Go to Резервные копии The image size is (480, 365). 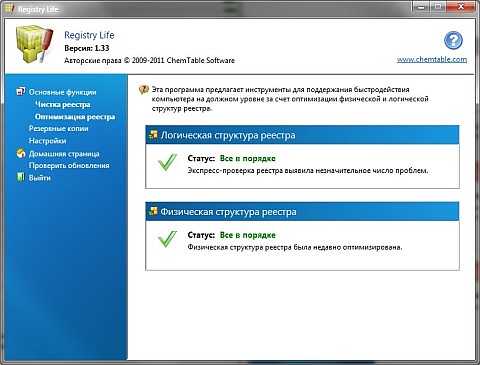click(x=58, y=128)
